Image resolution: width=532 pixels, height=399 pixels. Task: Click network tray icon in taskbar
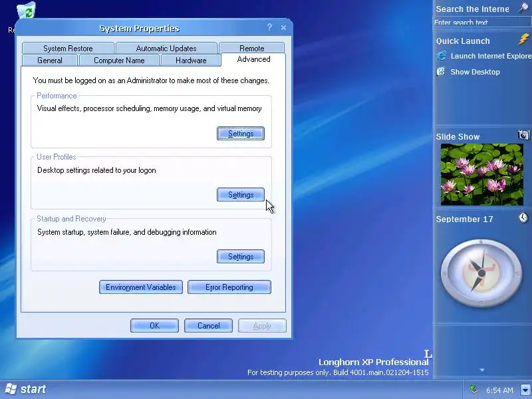click(x=473, y=389)
